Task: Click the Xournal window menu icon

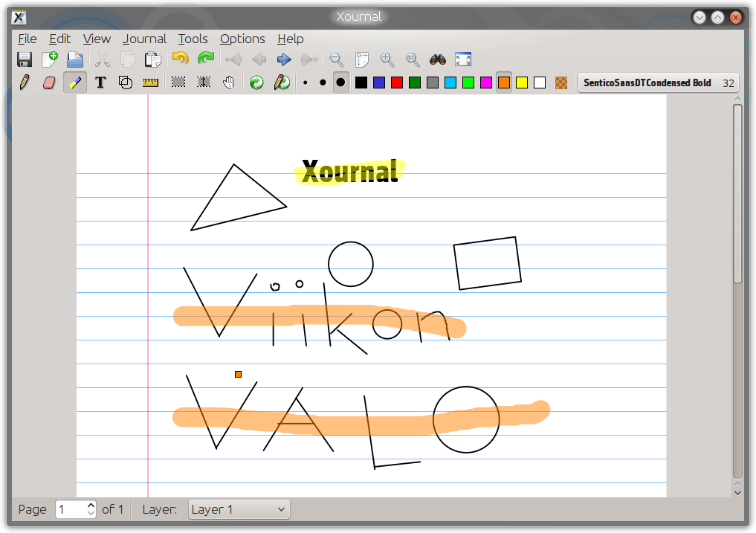Action: 19,17
